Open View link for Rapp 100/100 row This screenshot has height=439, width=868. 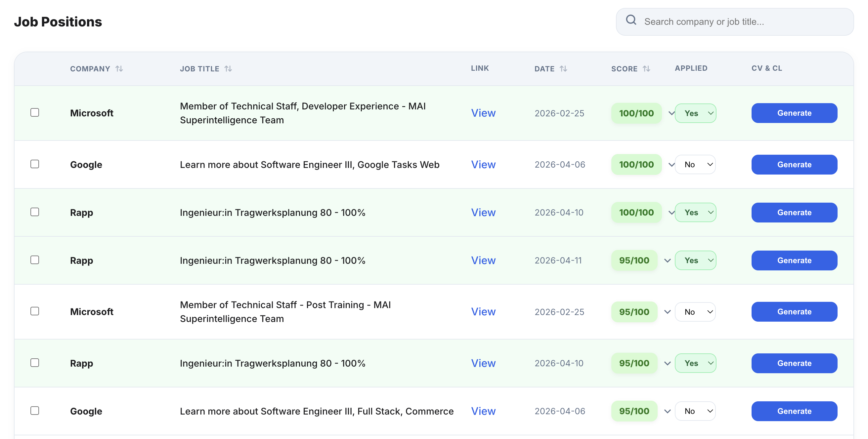[483, 213]
